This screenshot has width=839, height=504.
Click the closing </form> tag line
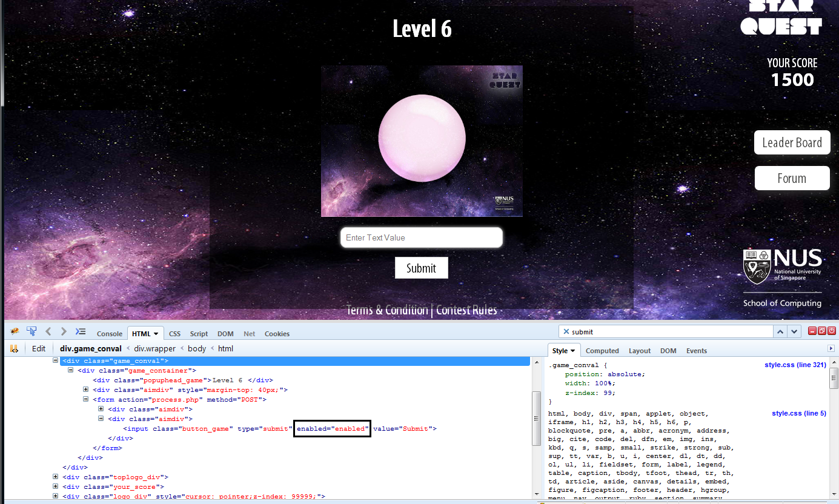coord(107,448)
